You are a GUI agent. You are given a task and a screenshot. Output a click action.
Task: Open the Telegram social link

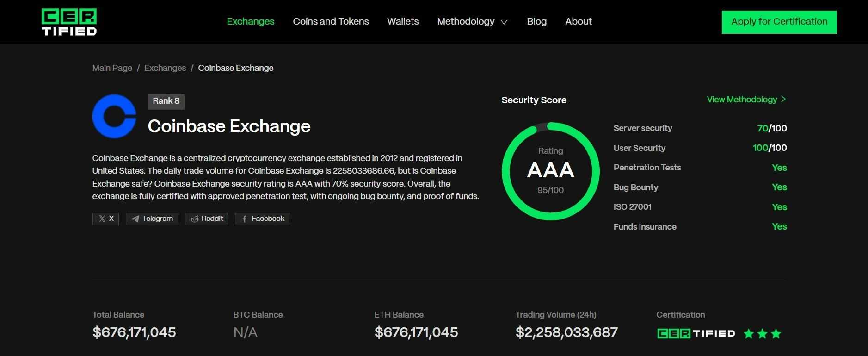(152, 219)
